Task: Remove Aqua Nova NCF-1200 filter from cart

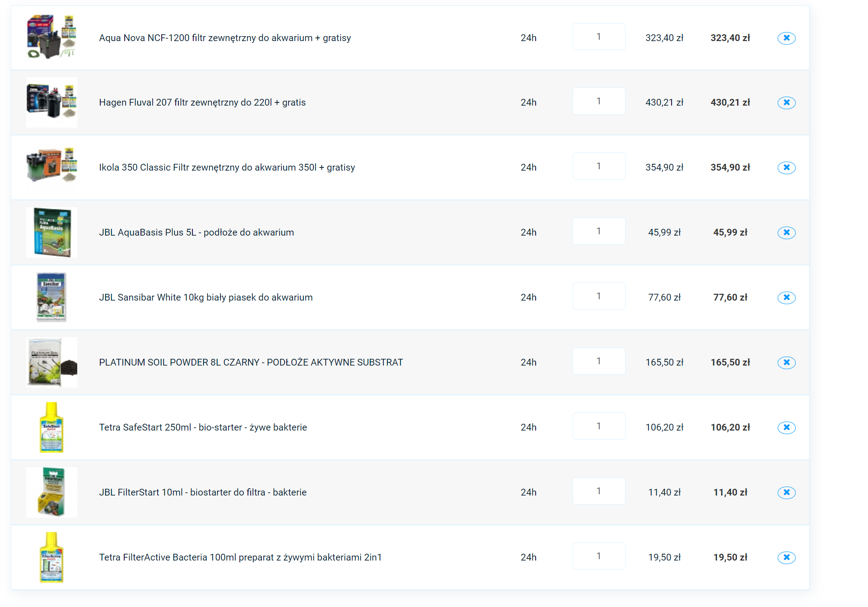Action: pos(786,38)
